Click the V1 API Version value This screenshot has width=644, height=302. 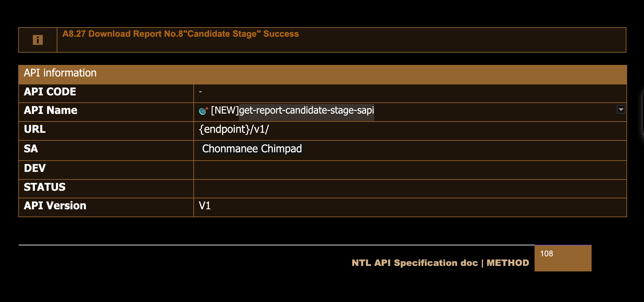205,206
